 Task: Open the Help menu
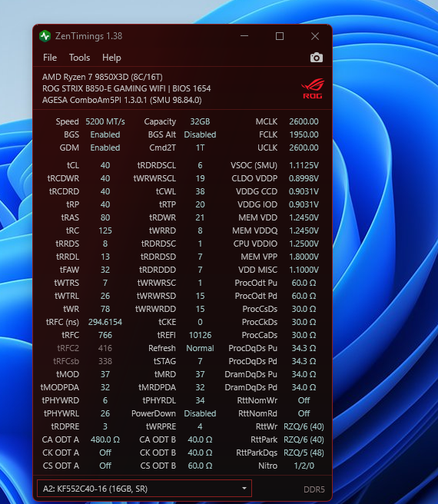(111, 58)
